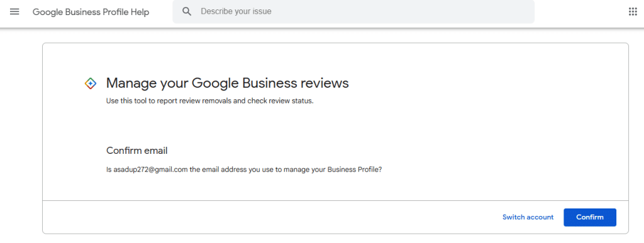Screen dimensions: 644x243
Task: Open the hamburger main menu
Action: point(14,11)
